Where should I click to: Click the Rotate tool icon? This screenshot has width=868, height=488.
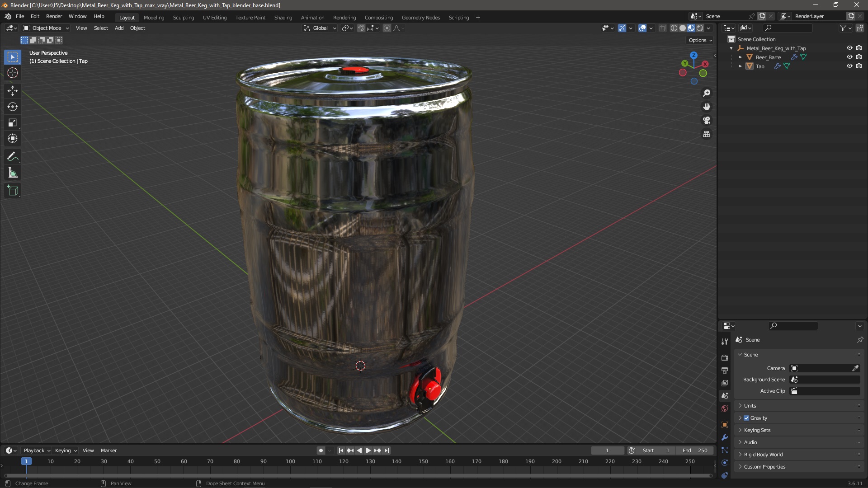pos(13,106)
